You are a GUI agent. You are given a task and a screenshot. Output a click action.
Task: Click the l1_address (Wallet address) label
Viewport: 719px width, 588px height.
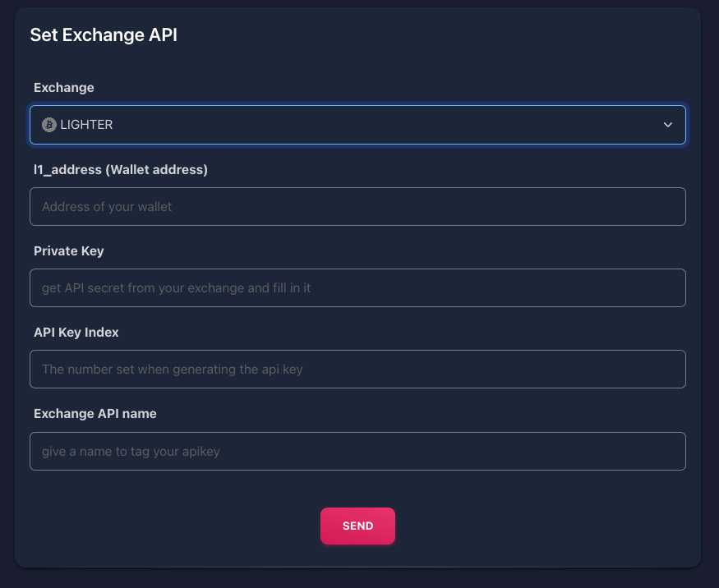click(x=121, y=170)
